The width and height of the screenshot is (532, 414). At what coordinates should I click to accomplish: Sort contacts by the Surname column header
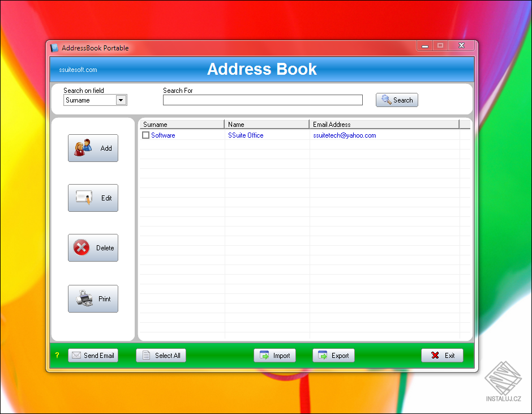tap(181, 124)
